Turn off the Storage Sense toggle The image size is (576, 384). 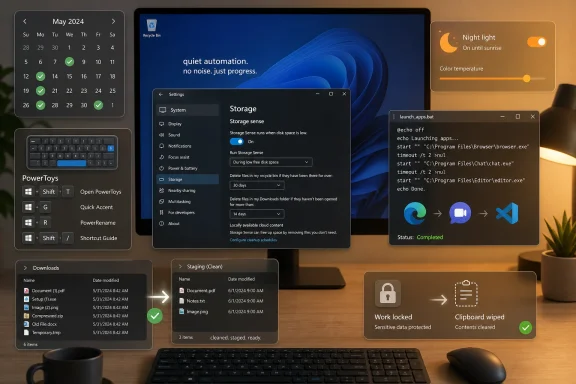click(237, 141)
